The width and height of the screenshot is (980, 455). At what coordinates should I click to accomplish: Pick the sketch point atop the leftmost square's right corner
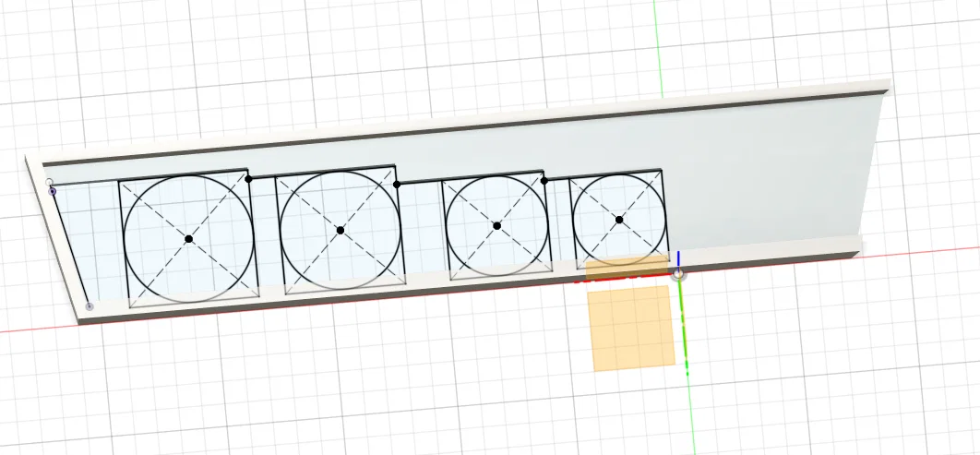pos(248,179)
